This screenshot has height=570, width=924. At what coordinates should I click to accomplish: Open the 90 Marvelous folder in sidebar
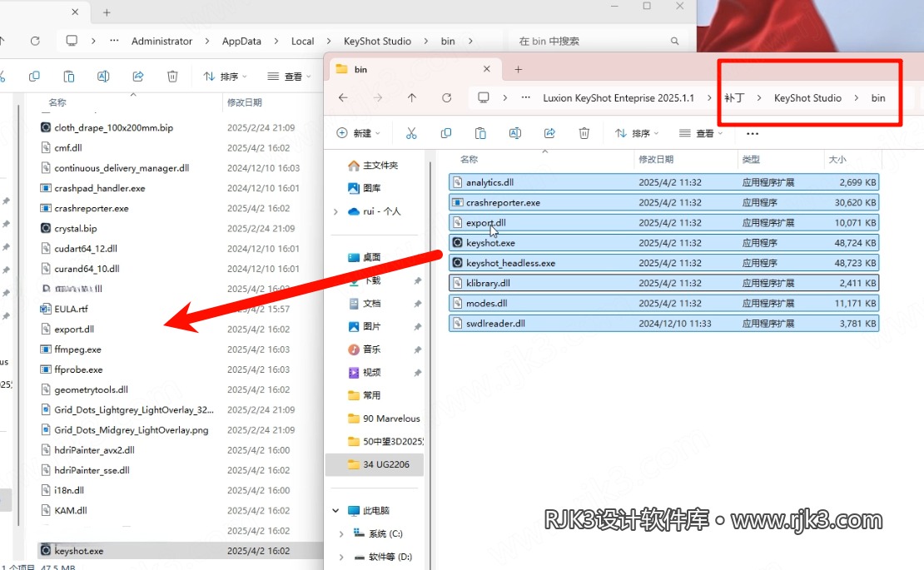pyautogui.click(x=385, y=419)
